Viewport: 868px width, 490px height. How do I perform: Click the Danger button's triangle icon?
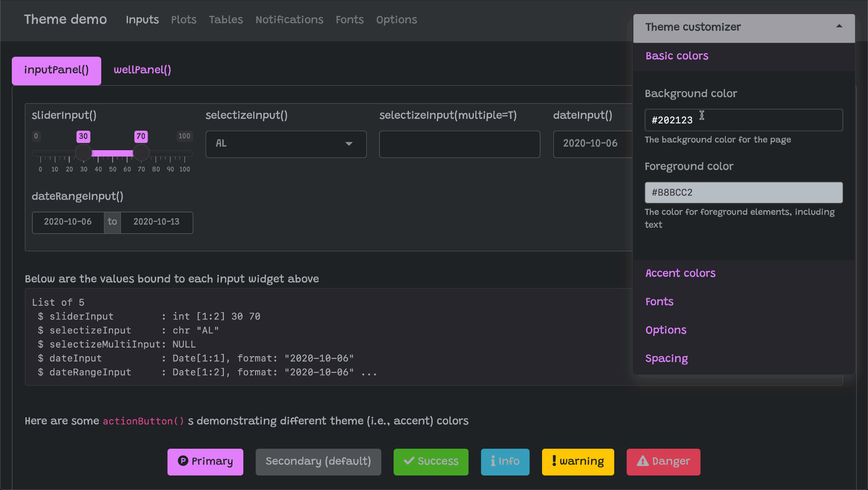pyautogui.click(x=643, y=461)
